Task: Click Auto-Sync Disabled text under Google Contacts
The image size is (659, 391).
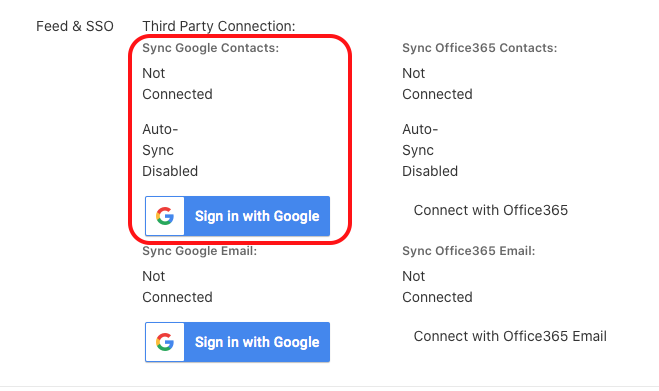Action: coord(170,150)
